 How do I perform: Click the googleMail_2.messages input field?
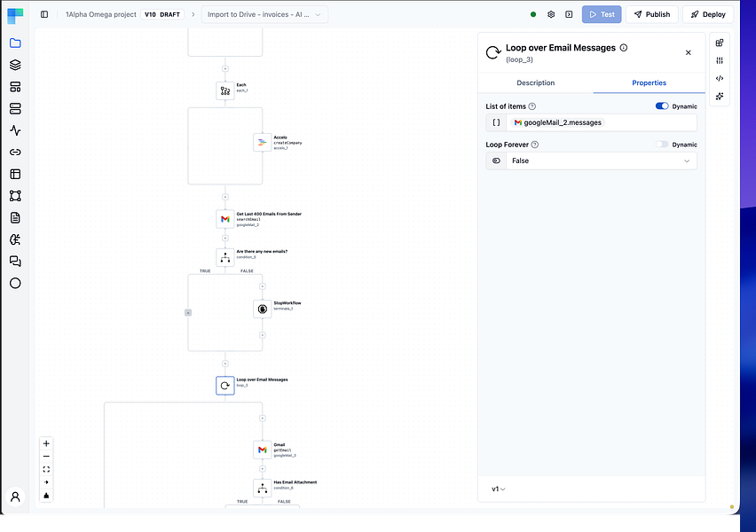pyautogui.click(x=602, y=123)
